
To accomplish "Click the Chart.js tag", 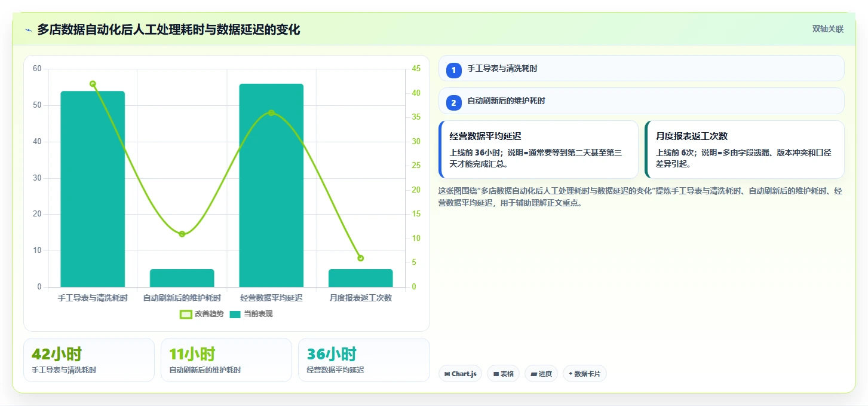I will (460, 374).
